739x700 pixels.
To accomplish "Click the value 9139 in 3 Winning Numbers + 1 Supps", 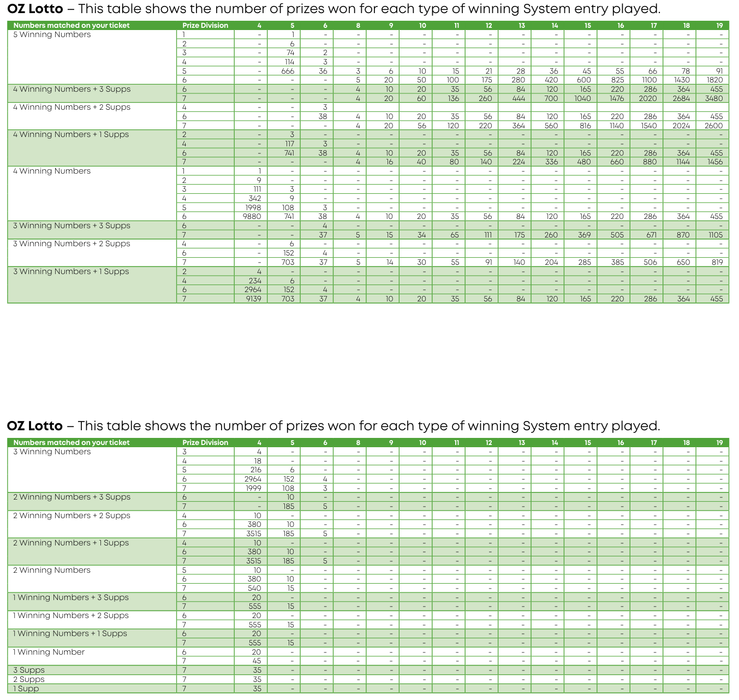I will click(254, 299).
